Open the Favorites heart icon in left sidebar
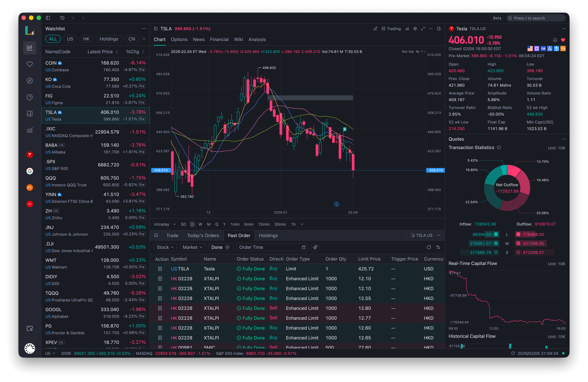 30,64
